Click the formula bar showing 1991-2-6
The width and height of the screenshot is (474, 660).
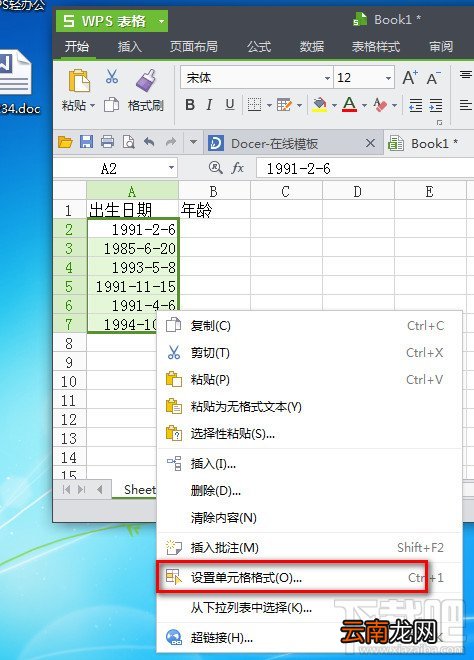365,168
